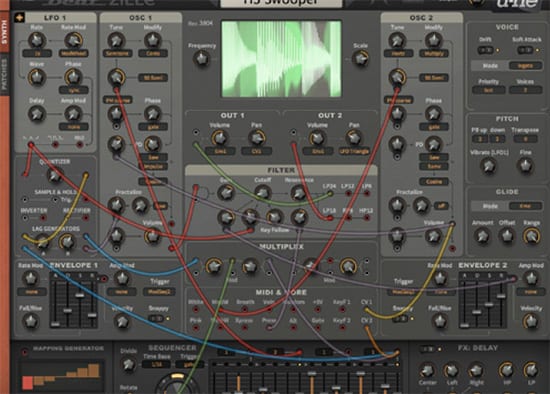Toggle the Envelope 2 Snappy switch
Image resolution: width=550 pixels, height=394 pixels.
pyautogui.click(x=400, y=319)
